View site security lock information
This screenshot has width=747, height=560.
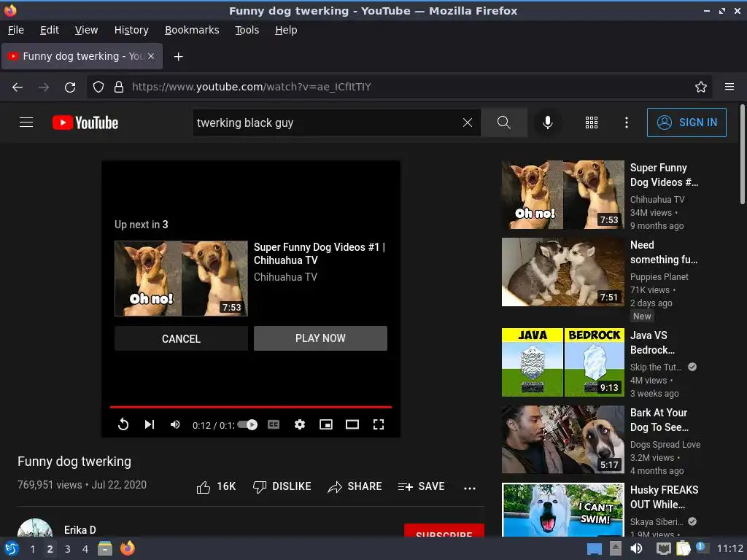click(x=119, y=87)
